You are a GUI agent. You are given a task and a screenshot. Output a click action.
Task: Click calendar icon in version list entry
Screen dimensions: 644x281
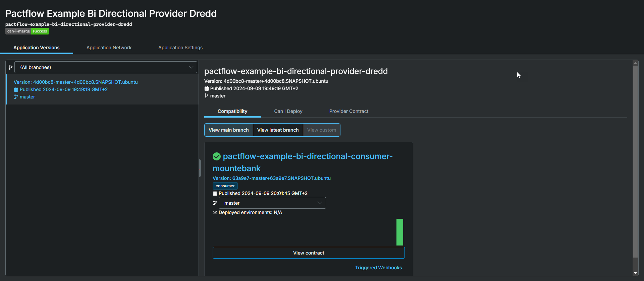(x=16, y=89)
